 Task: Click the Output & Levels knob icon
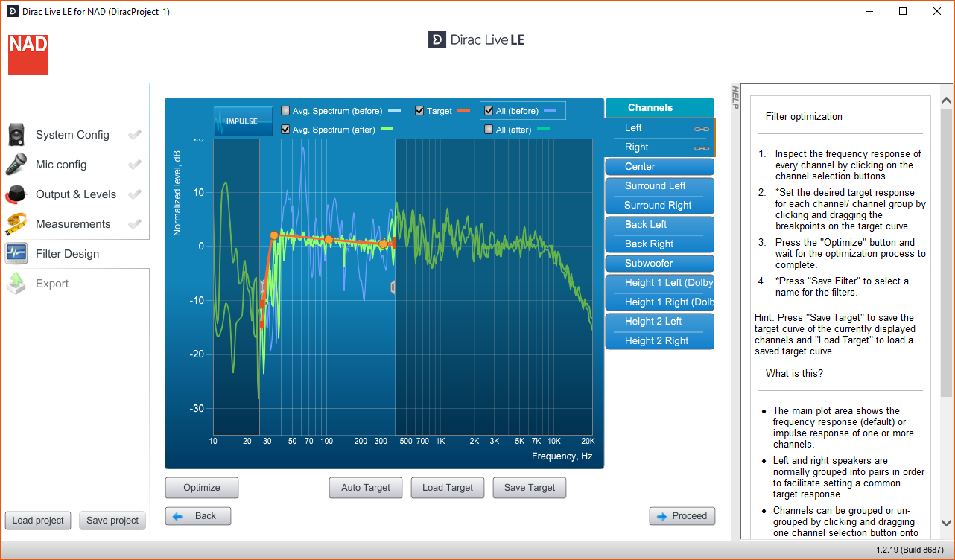click(17, 194)
